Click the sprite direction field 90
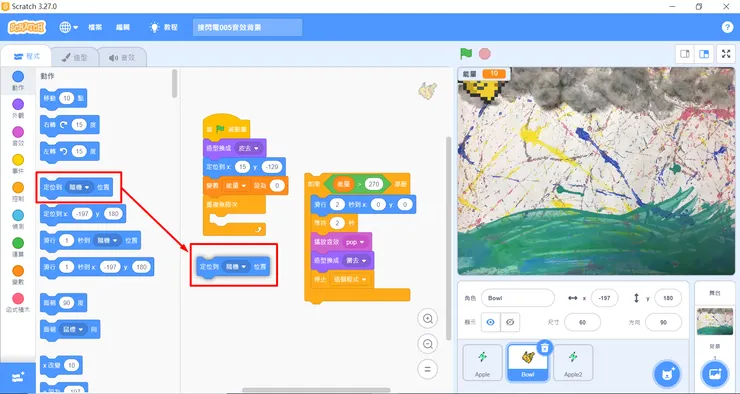 (x=663, y=322)
